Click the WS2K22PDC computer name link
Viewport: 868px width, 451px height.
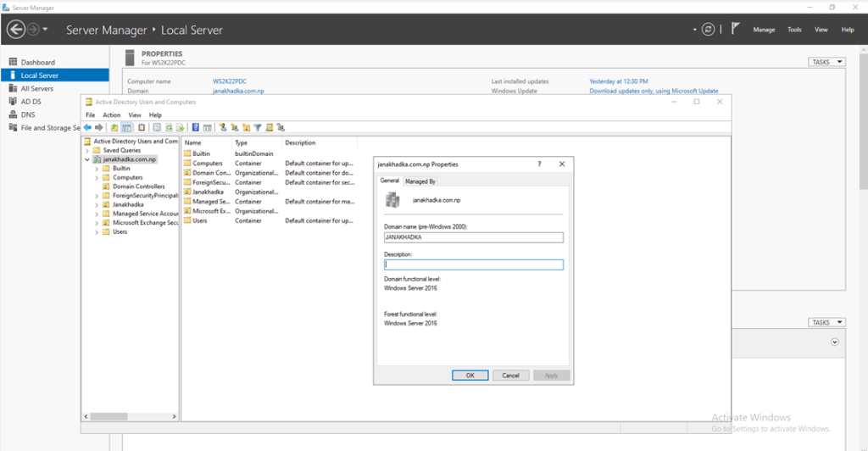pos(229,81)
